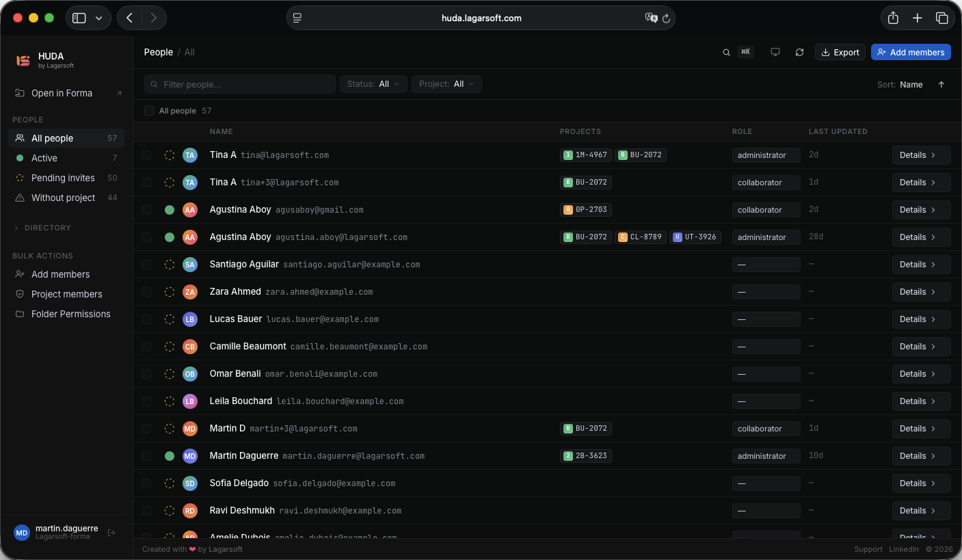Click the LinkedIn link in footer
This screenshot has height=560, width=962.
coord(904,549)
